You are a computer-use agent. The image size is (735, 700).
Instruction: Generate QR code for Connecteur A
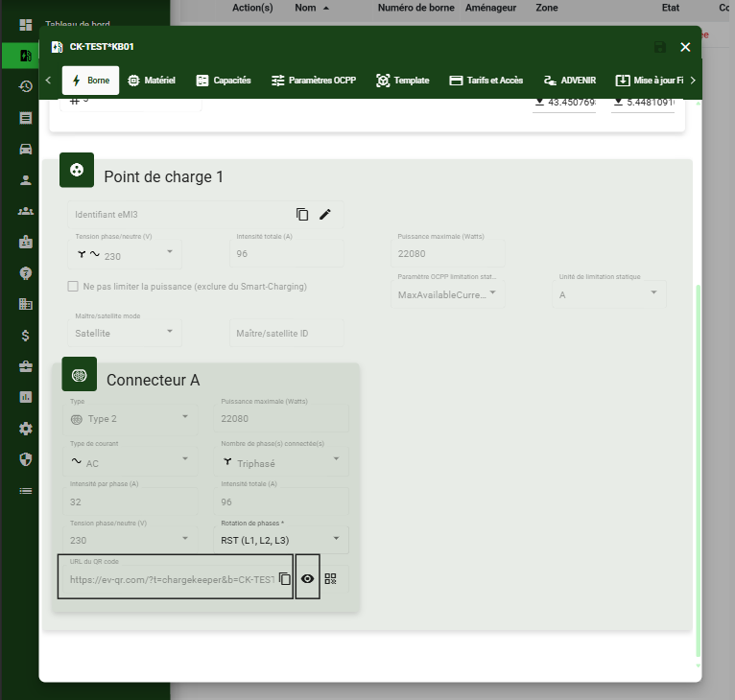(331, 579)
